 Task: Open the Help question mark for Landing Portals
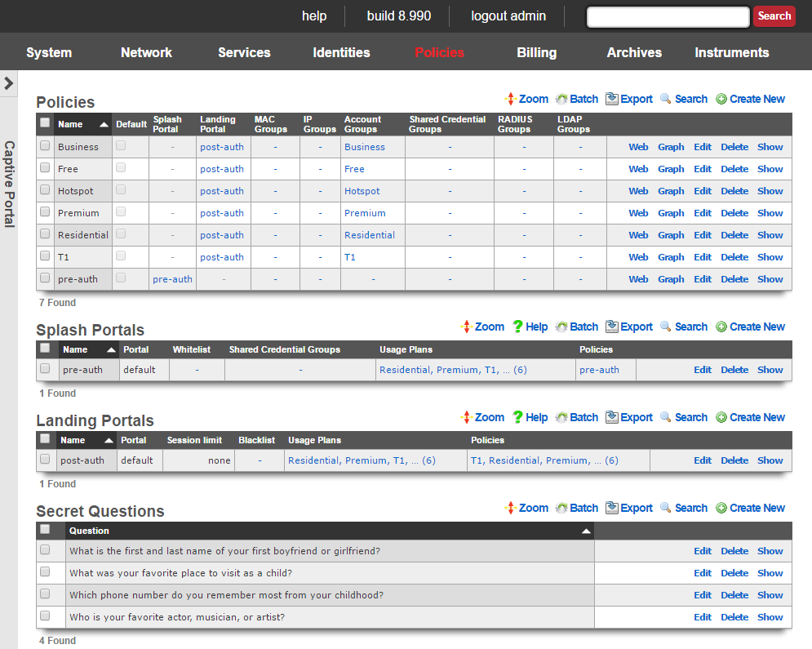pos(517,417)
